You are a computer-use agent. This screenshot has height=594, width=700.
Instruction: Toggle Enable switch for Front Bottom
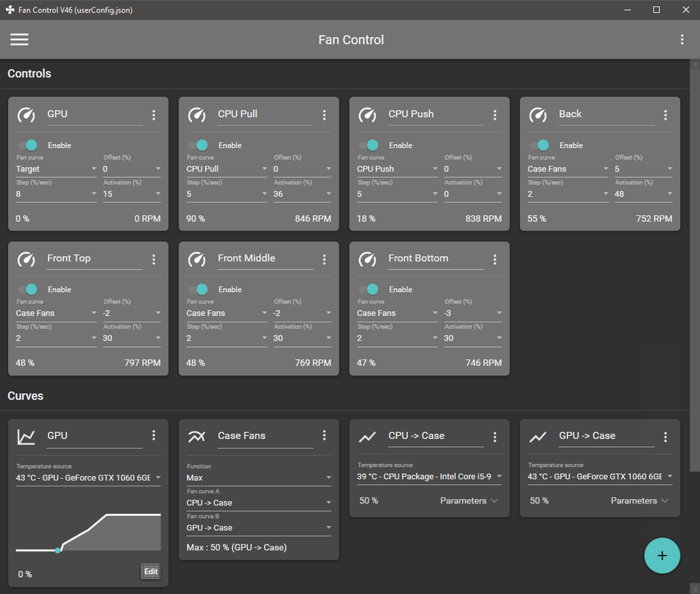tap(369, 289)
